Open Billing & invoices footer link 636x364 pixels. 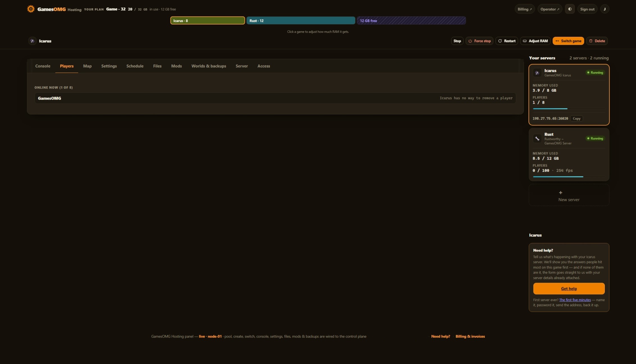click(x=470, y=336)
